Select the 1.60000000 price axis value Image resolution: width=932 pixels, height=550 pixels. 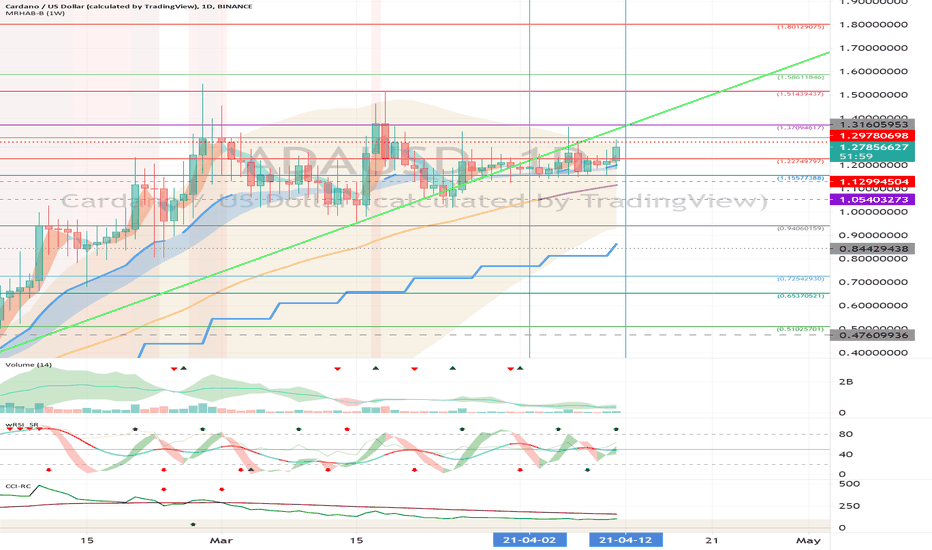[x=873, y=71]
